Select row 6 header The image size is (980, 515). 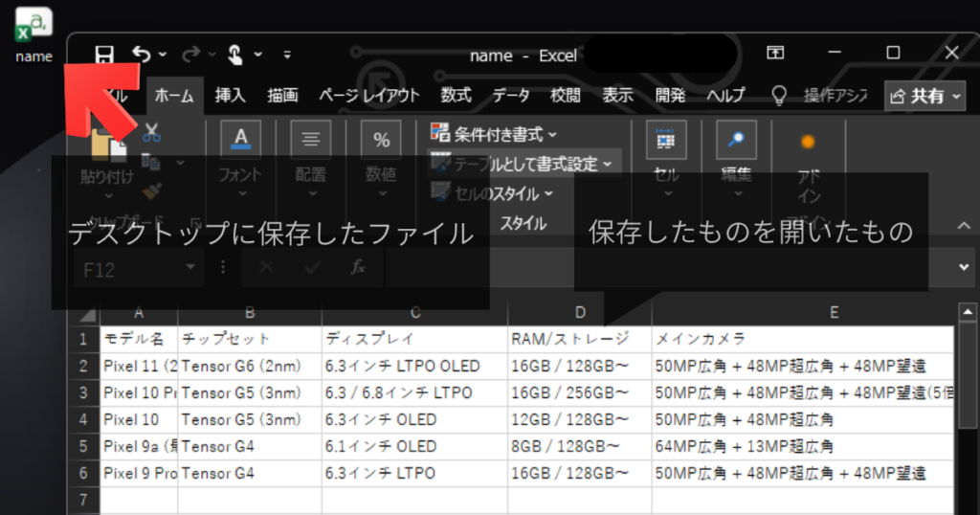click(x=83, y=474)
